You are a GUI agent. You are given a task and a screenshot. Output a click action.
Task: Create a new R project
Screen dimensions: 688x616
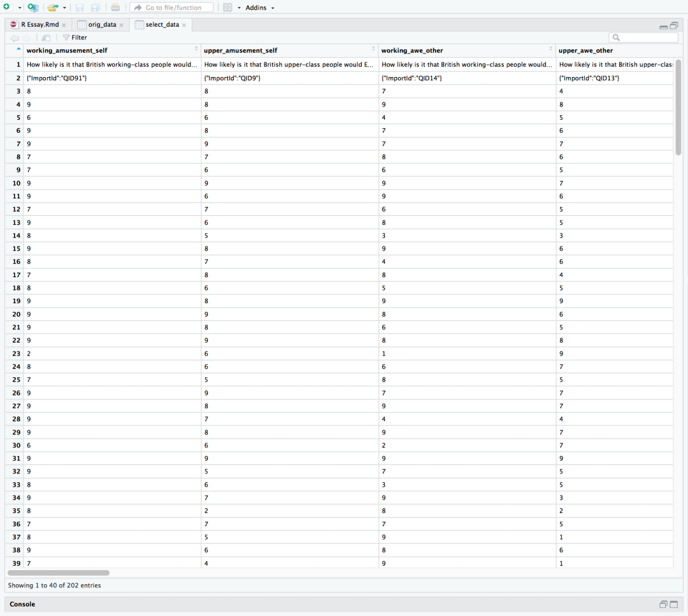(x=33, y=8)
